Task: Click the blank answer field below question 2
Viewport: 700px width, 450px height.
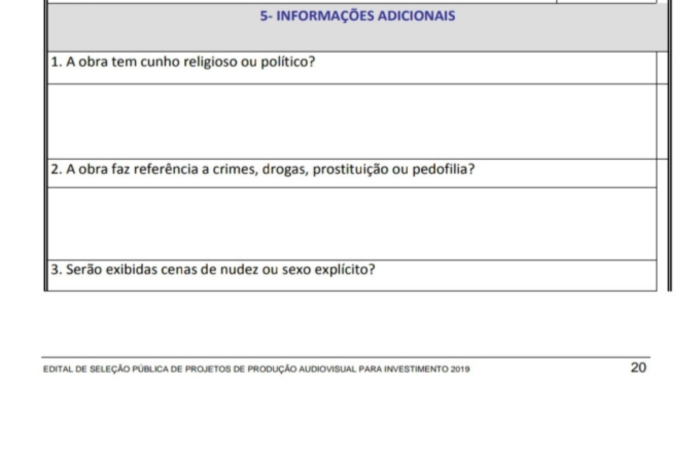Action: tap(352, 224)
